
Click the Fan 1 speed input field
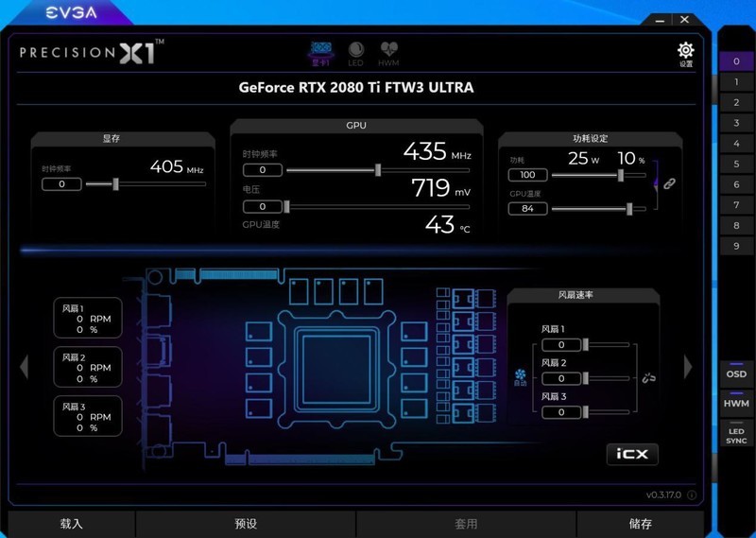click(561, 345)
